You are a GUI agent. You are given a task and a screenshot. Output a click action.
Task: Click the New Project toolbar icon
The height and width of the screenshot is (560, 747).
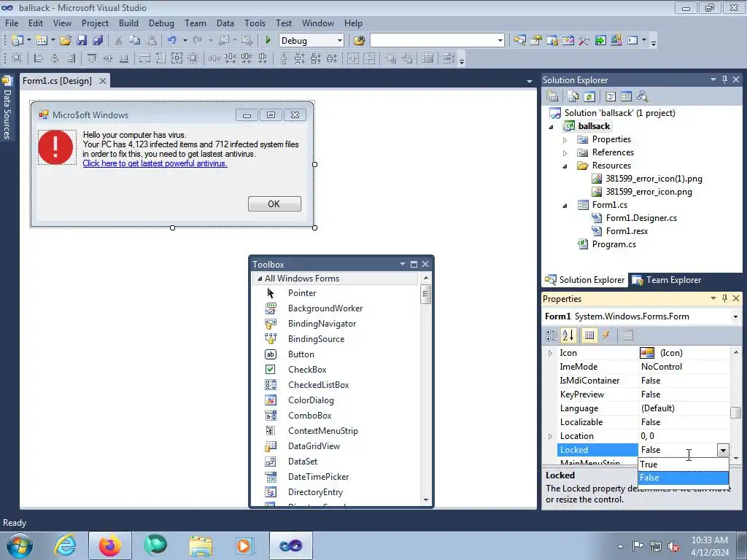pyautogui.click(x=18, y=41)
